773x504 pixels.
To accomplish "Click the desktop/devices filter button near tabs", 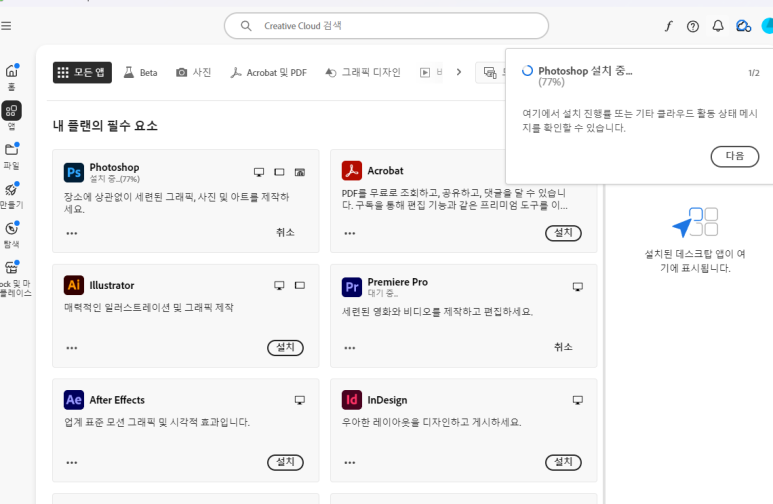I will [x=491, y=72].
